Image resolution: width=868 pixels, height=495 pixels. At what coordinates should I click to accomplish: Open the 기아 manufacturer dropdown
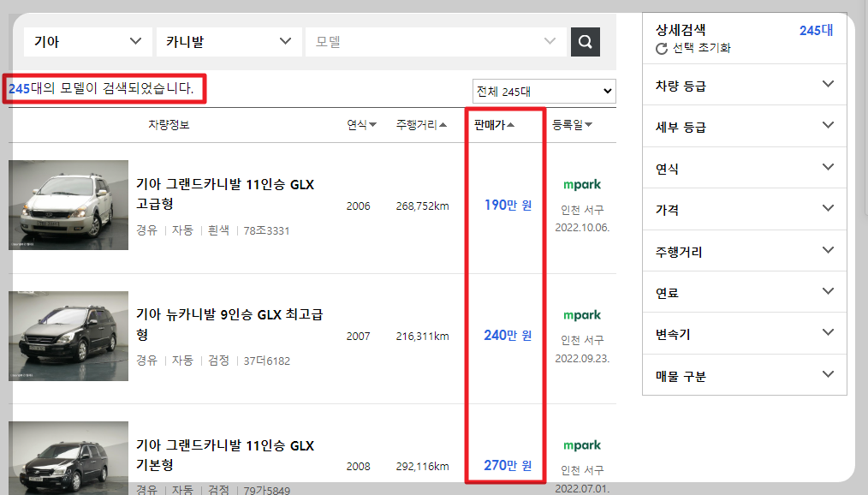tap(88, 41)
